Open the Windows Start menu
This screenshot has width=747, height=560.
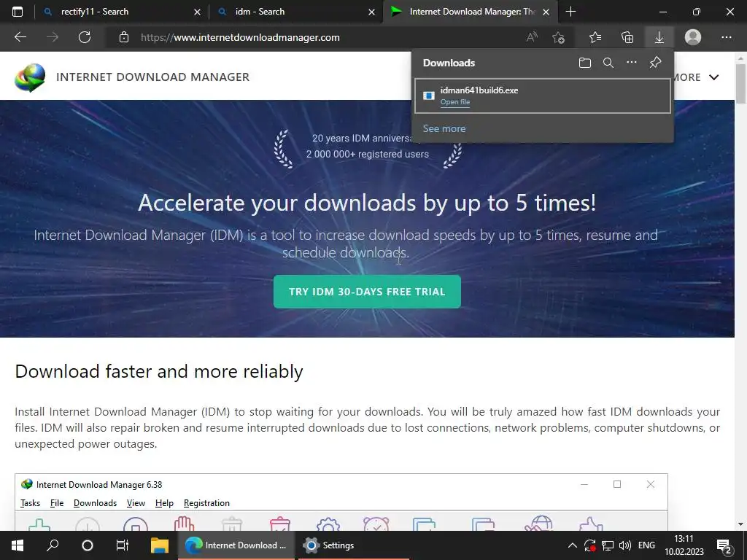18,545
